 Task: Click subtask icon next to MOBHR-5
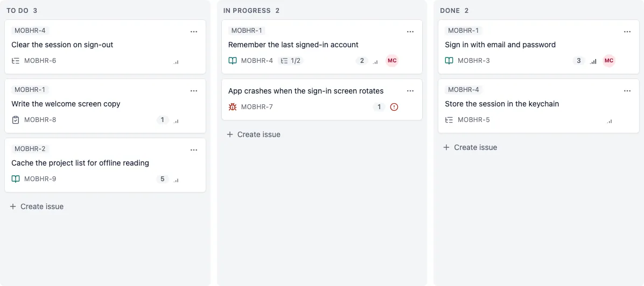point(449,120)
